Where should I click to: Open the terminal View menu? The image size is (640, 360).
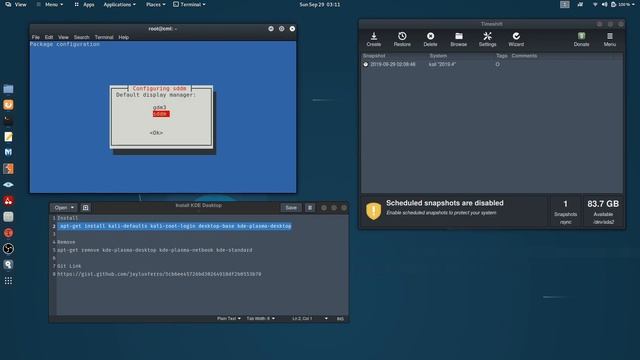pos(63,37)
